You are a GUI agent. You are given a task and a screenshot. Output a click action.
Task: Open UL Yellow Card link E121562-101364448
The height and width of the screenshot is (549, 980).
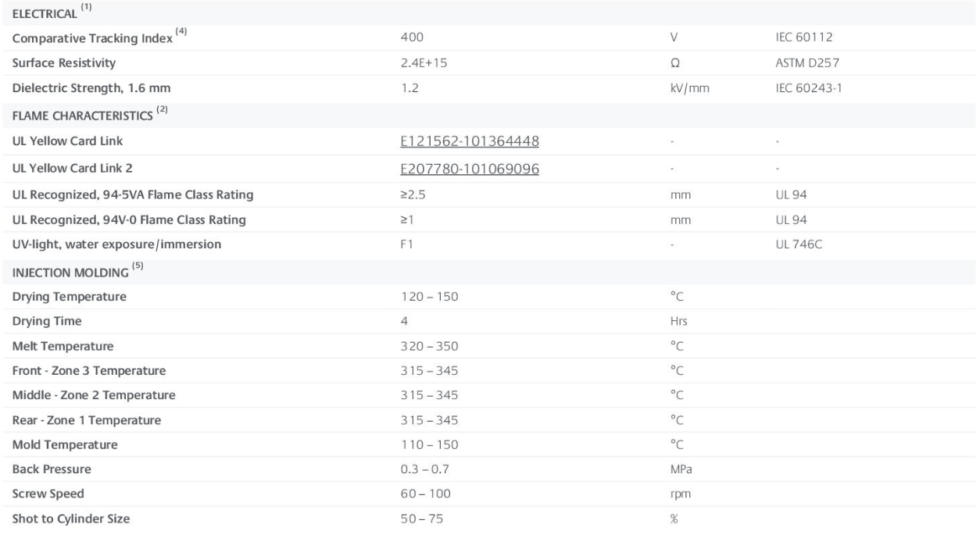(469, 141)
